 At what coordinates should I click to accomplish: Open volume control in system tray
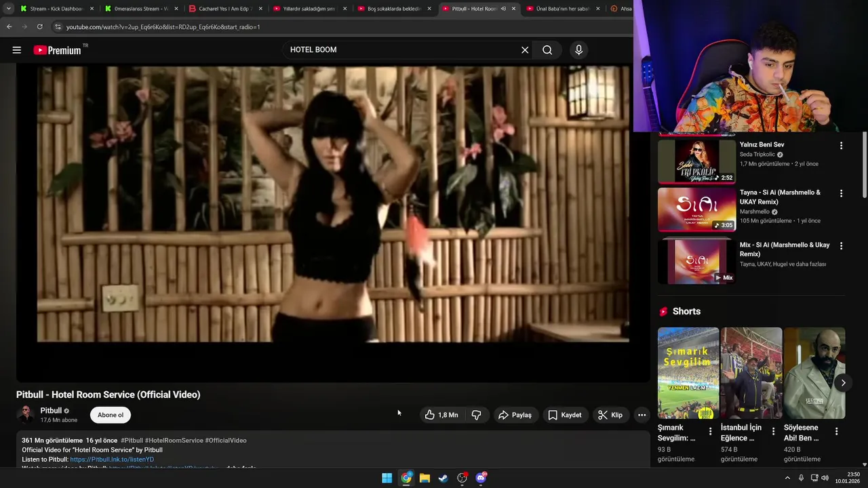825,478
